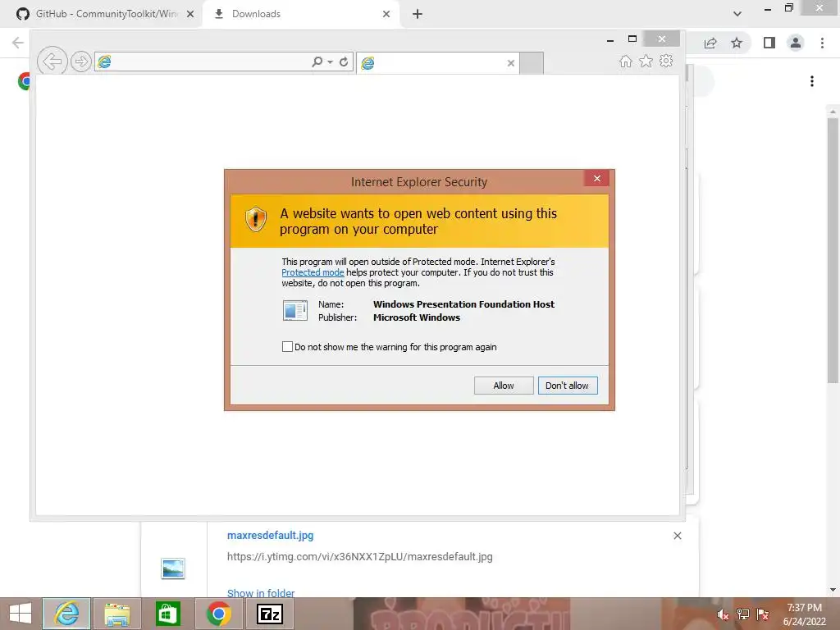Open Internet Explorer favorites star
This screenshot has width=840, height=630.
[x=646, y=61]
